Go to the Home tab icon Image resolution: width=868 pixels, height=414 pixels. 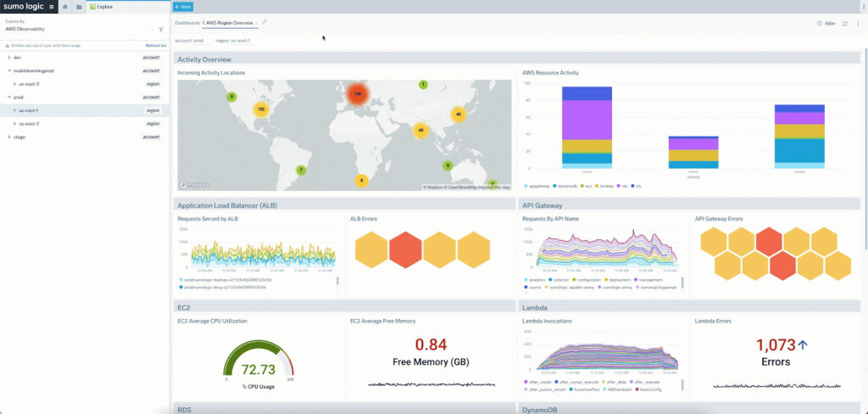pos(65,7)
